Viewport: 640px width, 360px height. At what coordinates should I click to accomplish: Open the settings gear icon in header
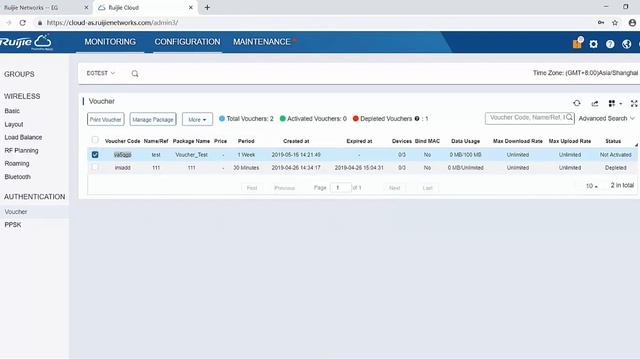click(593, 44)
